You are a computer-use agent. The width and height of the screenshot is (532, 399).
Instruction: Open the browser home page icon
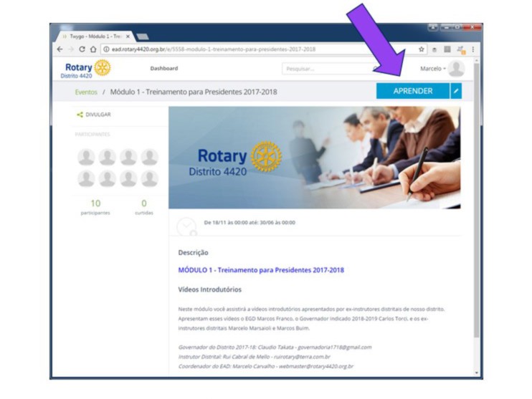(x=94, y=49)
